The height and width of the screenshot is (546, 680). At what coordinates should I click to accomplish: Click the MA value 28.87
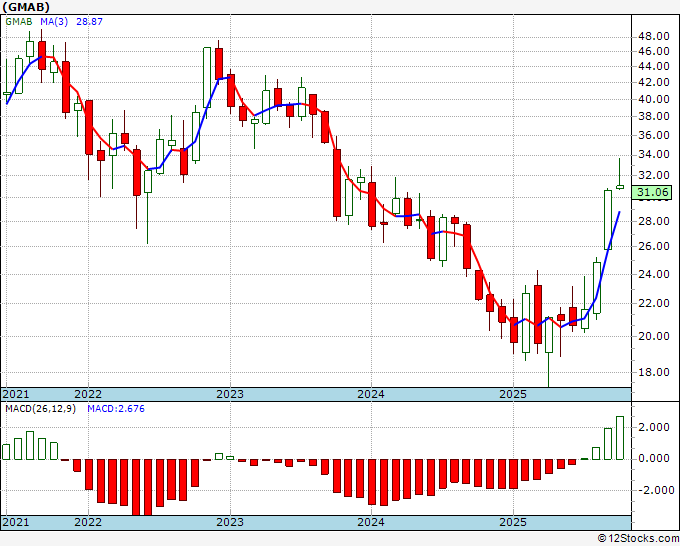(x=89, y=22)
